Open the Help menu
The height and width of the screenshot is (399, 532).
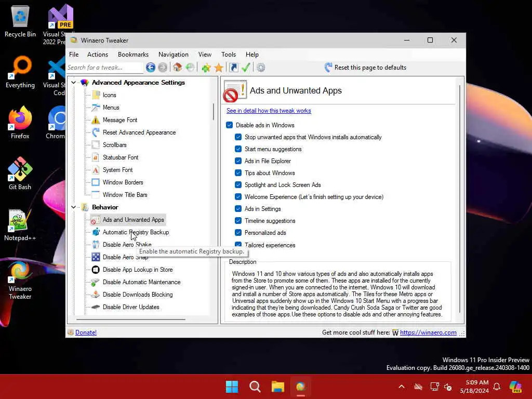click(252, 55)
